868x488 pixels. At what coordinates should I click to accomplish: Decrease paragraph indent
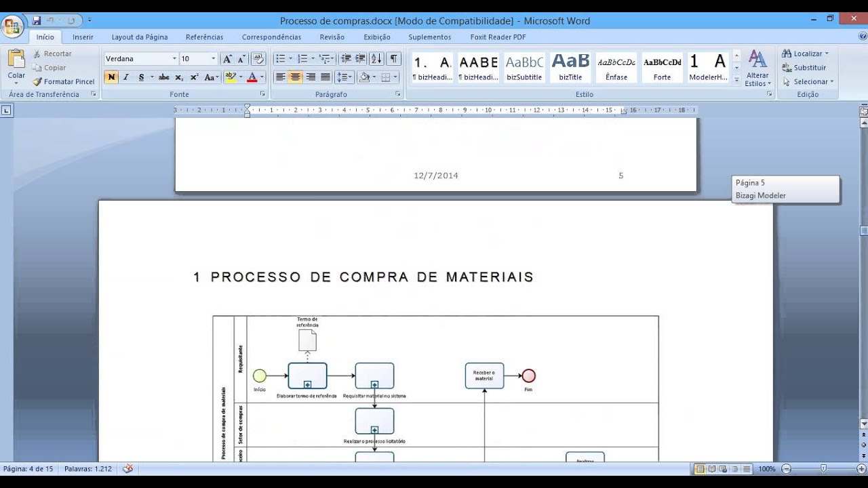point(346,59)
